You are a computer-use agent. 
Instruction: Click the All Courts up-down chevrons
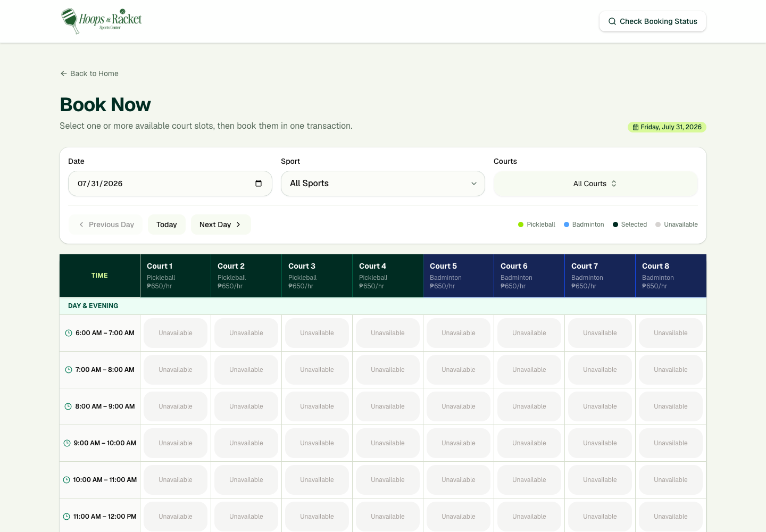614,184
